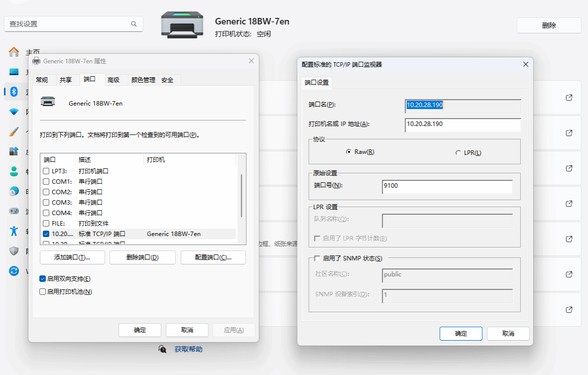Click 添加端口 button
The width and height of the screenshot is (588, 375).
[x=72, y=257]
